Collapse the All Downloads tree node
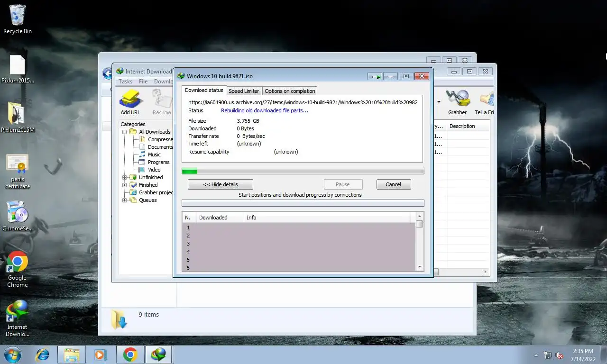607x364 pixels. click(125, 132)
